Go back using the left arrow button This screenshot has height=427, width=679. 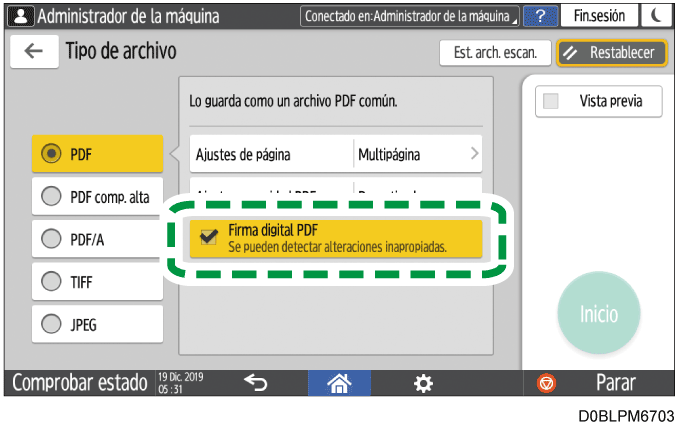34,51
